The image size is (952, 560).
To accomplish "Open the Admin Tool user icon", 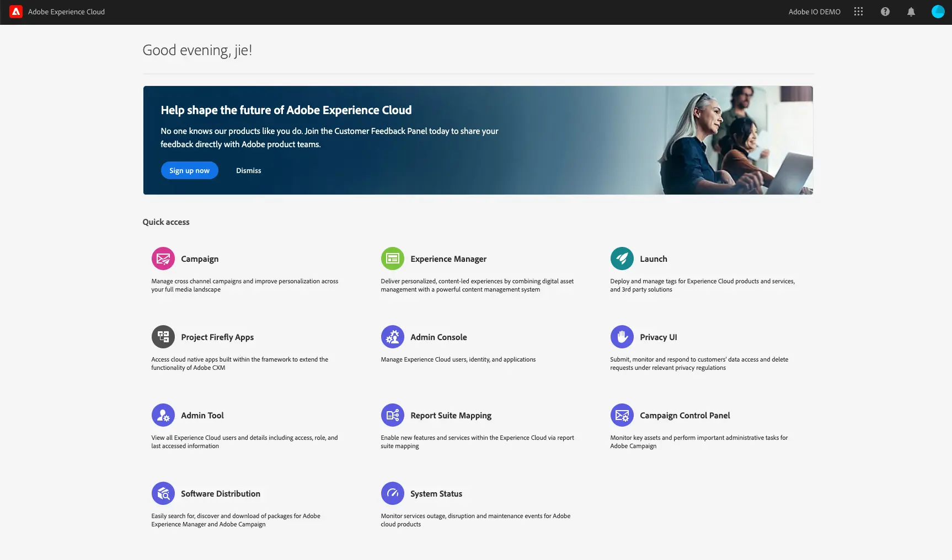I will [x=163, y=415].
